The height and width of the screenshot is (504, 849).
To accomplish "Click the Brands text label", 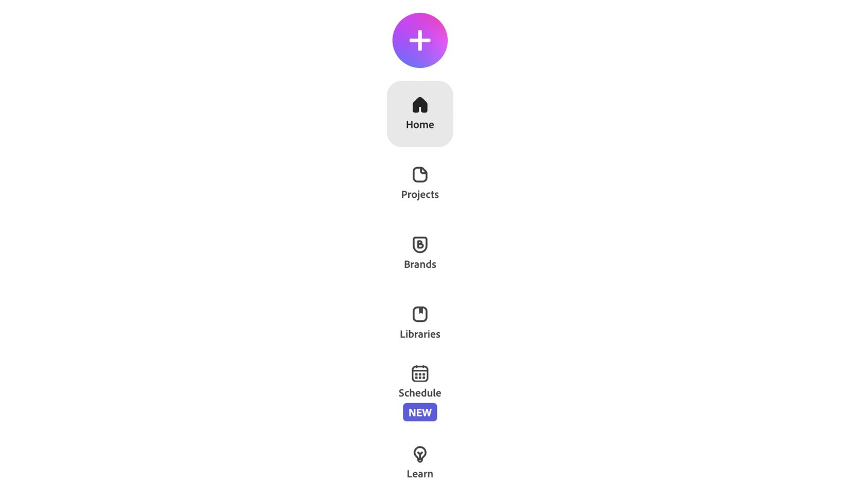I will click(x=420, y=264).
